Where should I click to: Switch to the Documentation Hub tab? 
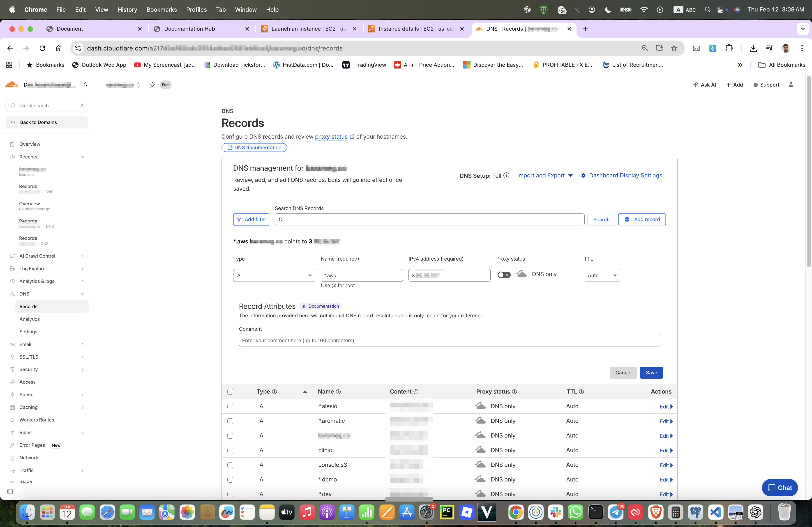point(189,29)
